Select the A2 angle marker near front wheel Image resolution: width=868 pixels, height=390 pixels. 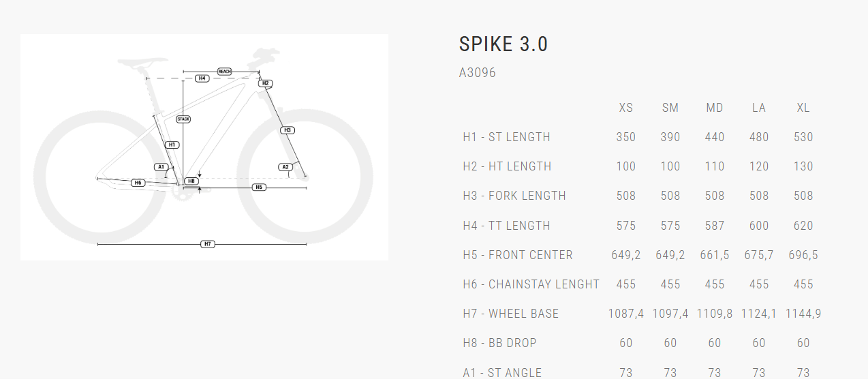tap(285, 167)
